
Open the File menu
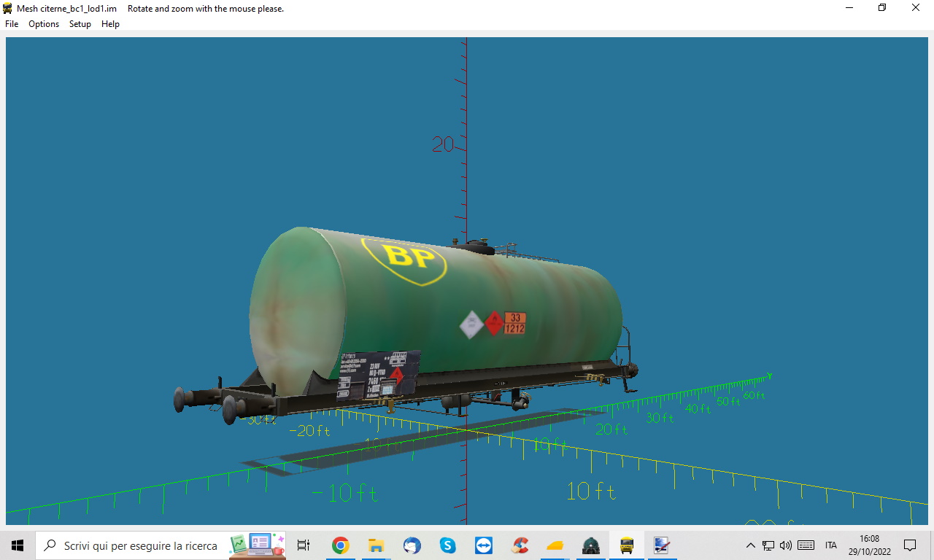coord(12,24)
